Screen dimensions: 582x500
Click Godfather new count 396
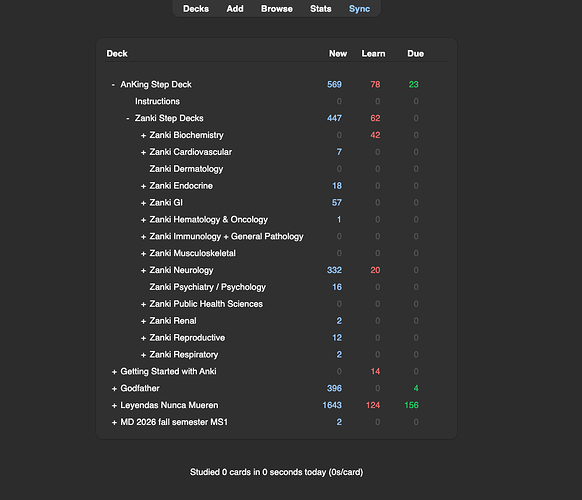pyautogui.click(x=334, y=388)
